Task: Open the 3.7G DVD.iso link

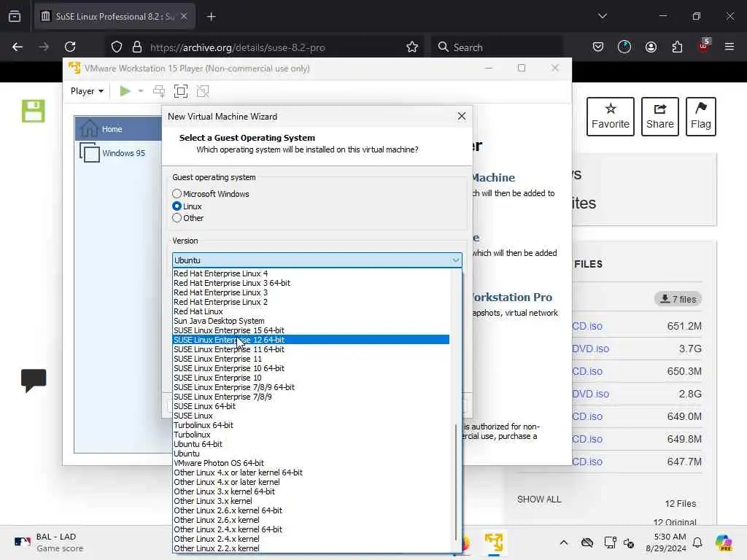Action: [x=590, y=349]
